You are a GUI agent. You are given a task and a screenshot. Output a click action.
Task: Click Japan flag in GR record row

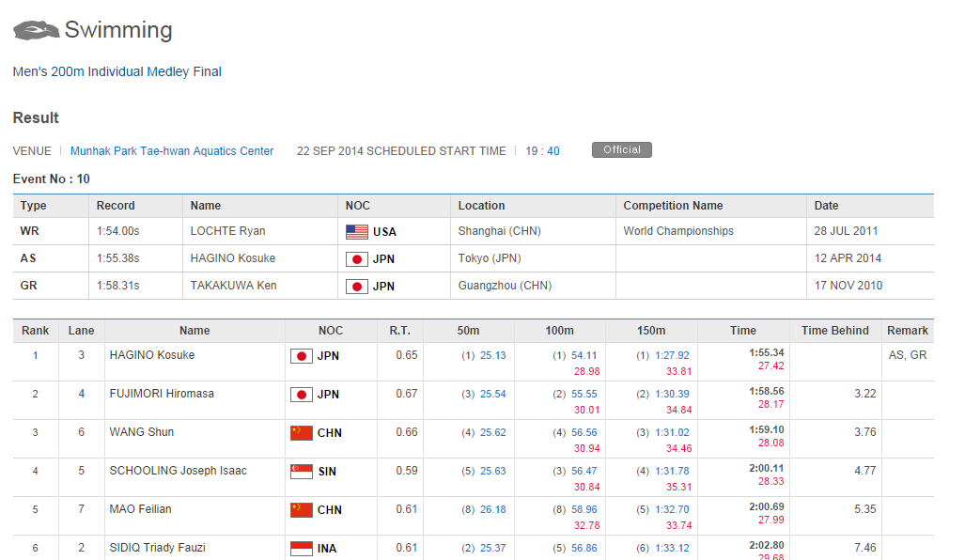357,286
